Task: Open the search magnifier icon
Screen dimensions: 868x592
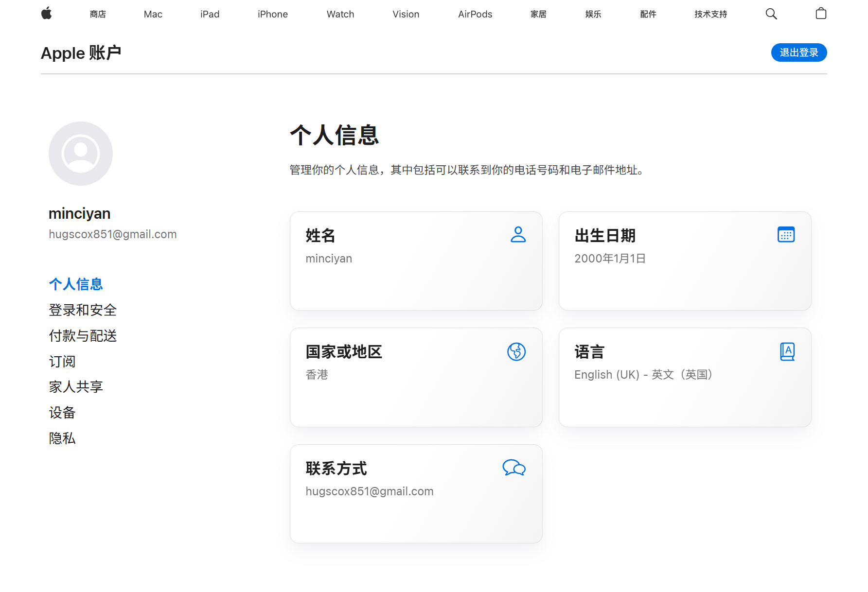Action: click(771, 14)
